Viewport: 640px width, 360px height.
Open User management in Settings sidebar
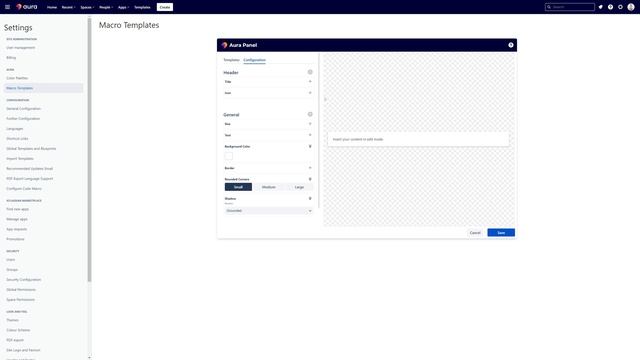pyautogui.click(x=20, y=48)
